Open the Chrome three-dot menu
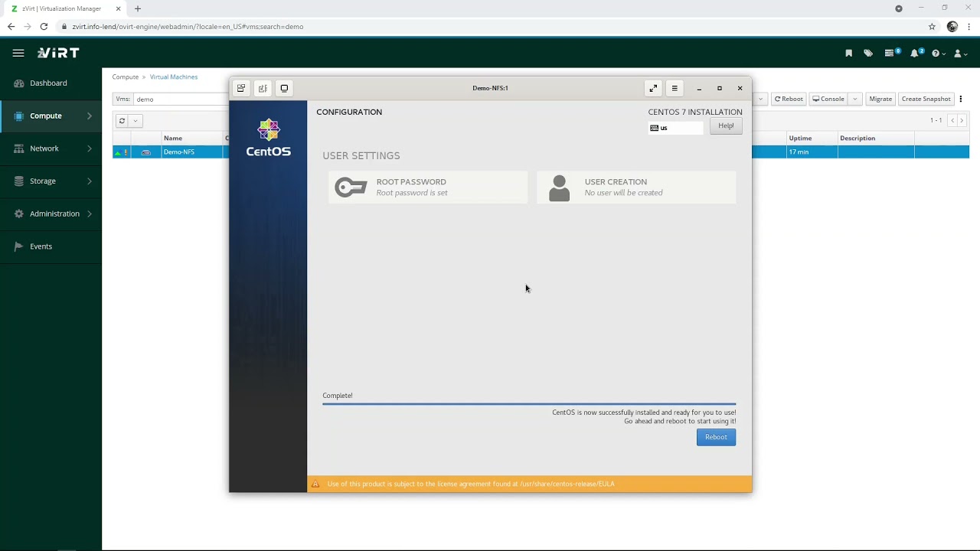980x551 pixels. point(970,26)
